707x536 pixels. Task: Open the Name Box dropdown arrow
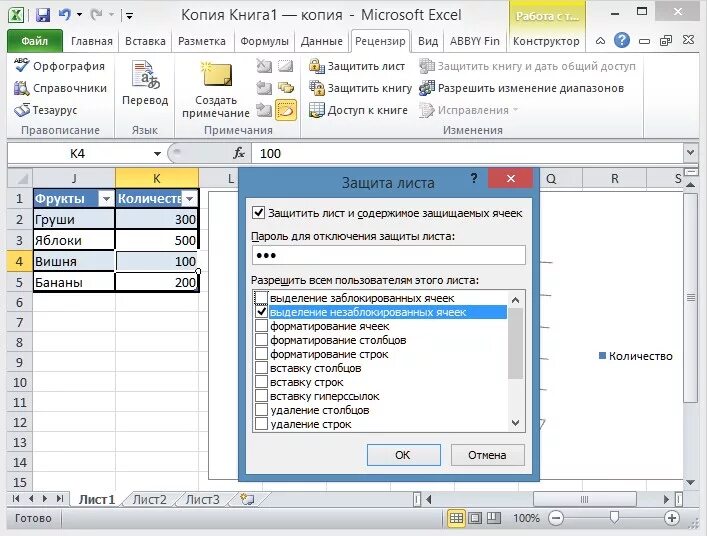157,154
